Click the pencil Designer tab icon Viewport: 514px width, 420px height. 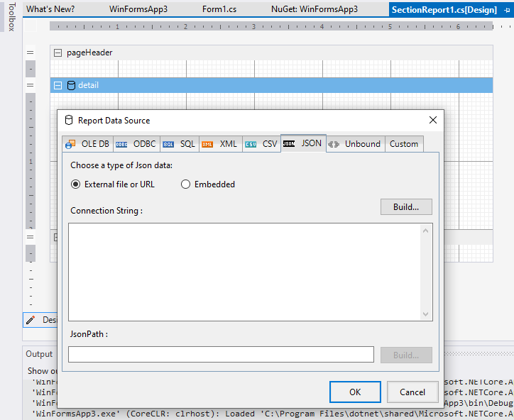click(31, 320)
